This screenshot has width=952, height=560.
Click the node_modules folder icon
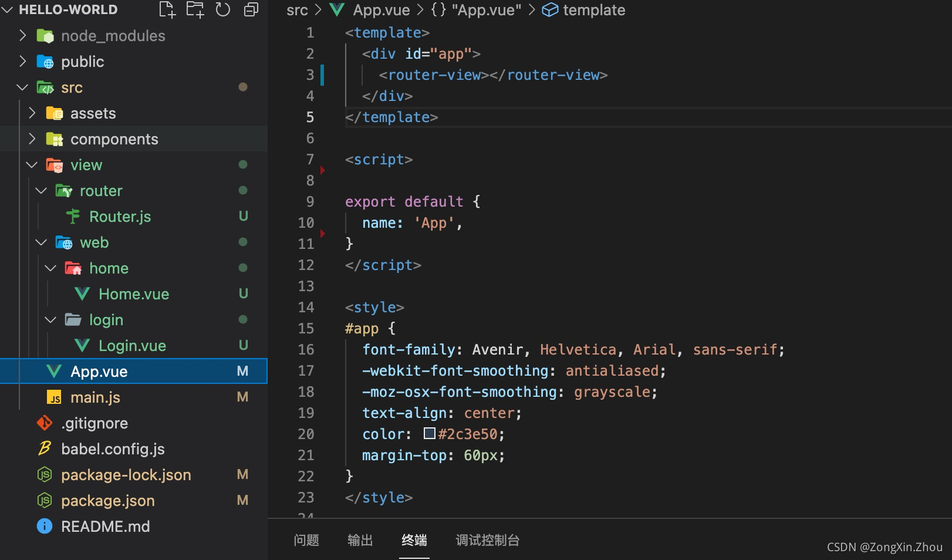45,36
